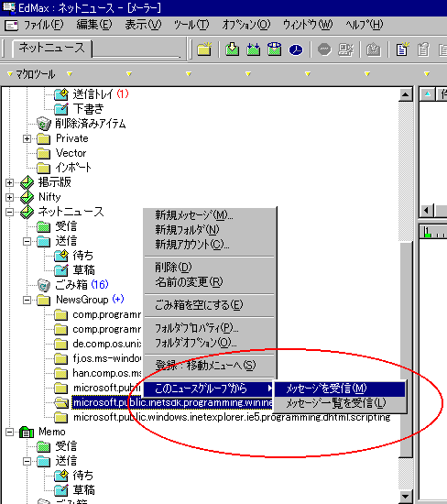This screenshot has height=504, width=447.
Task: Click the Vector folder icon
Action: pyautogui.click(x=43, y=153)
